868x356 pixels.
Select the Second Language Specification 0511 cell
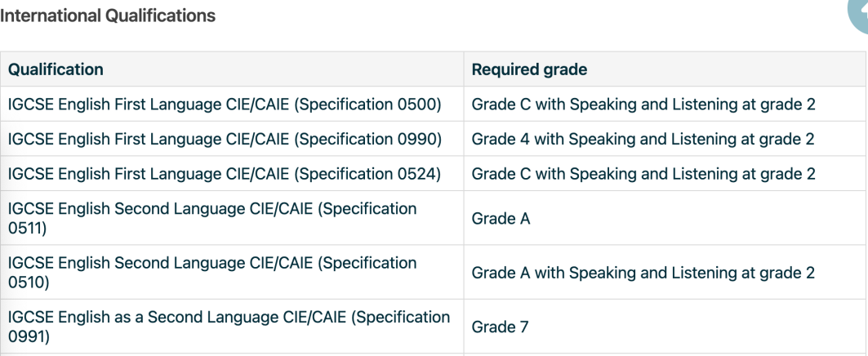click(232, 218)
